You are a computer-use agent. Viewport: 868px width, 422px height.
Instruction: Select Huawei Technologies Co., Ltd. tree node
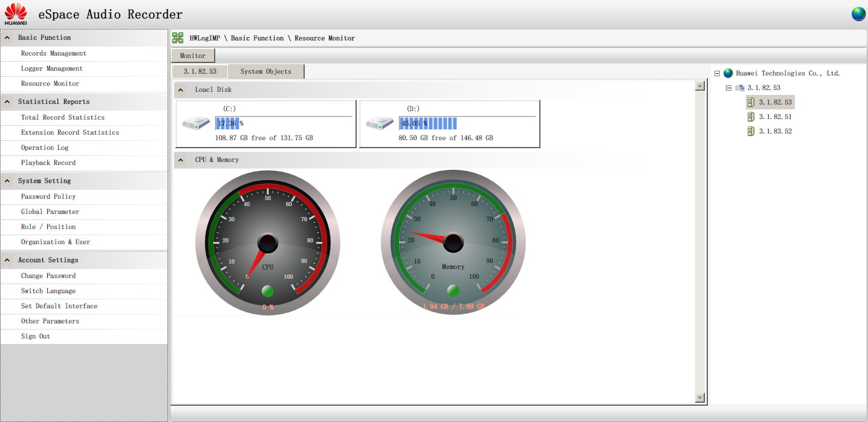click(x=788, y=73)
